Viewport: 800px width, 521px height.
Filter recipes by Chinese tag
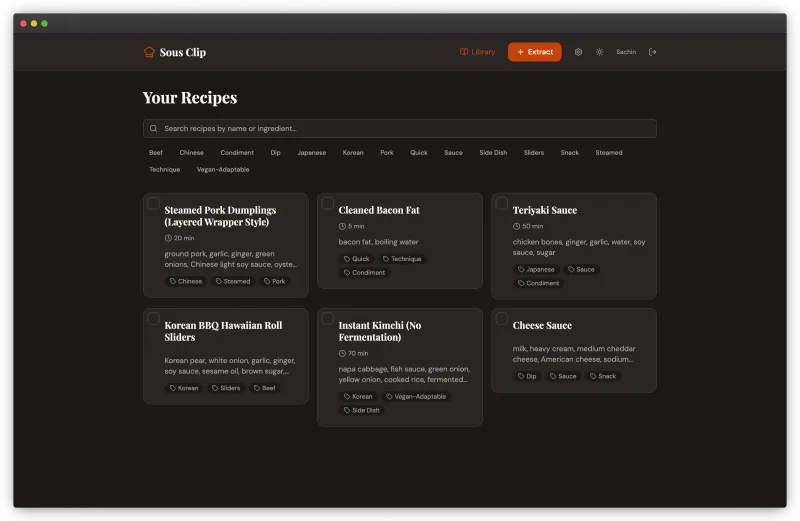[191, 153]
